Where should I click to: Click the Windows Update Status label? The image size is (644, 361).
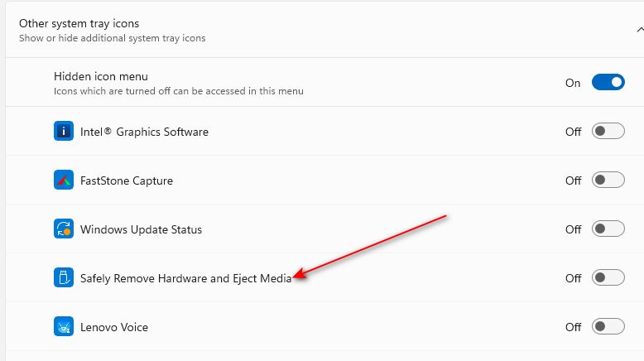click(141, 229)
